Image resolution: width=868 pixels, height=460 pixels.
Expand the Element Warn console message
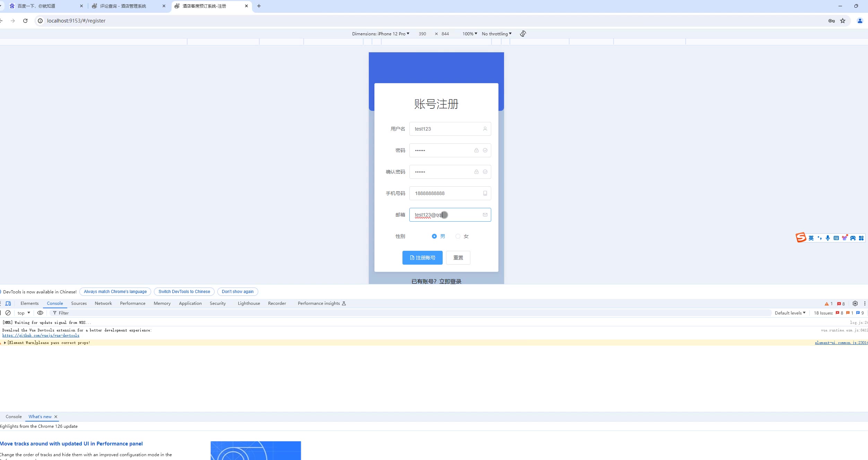tap(5, 343)
